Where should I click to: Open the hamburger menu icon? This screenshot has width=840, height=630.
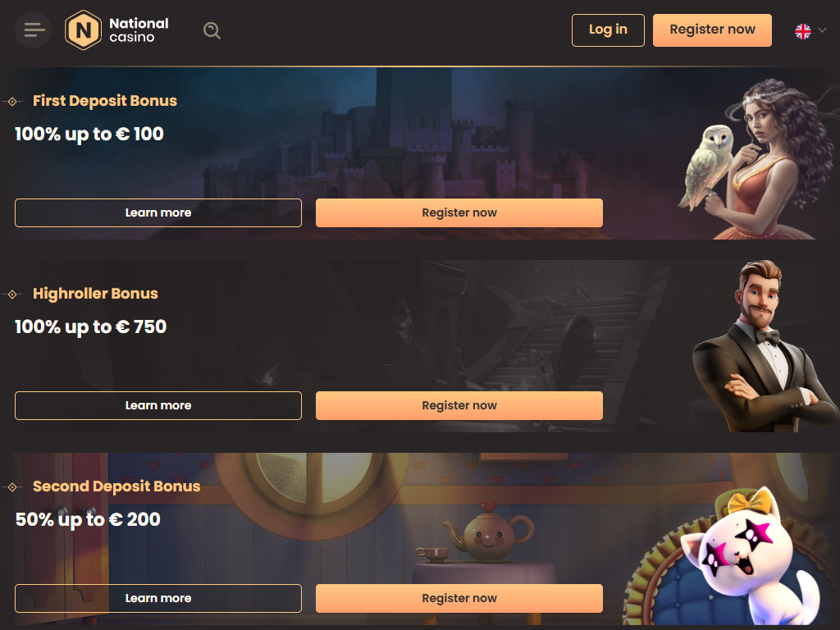(x=33, y=30)
